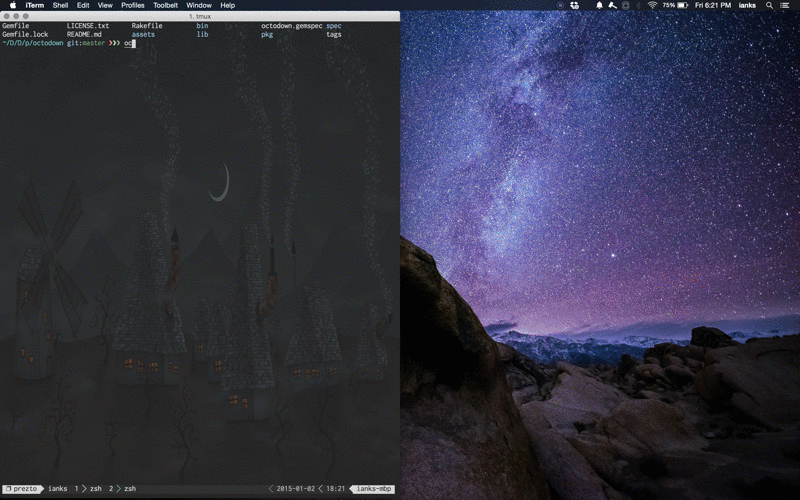Open the View menu
This screenshot has width=800, height=500.
pyautogui.click(x=105, y=5)
